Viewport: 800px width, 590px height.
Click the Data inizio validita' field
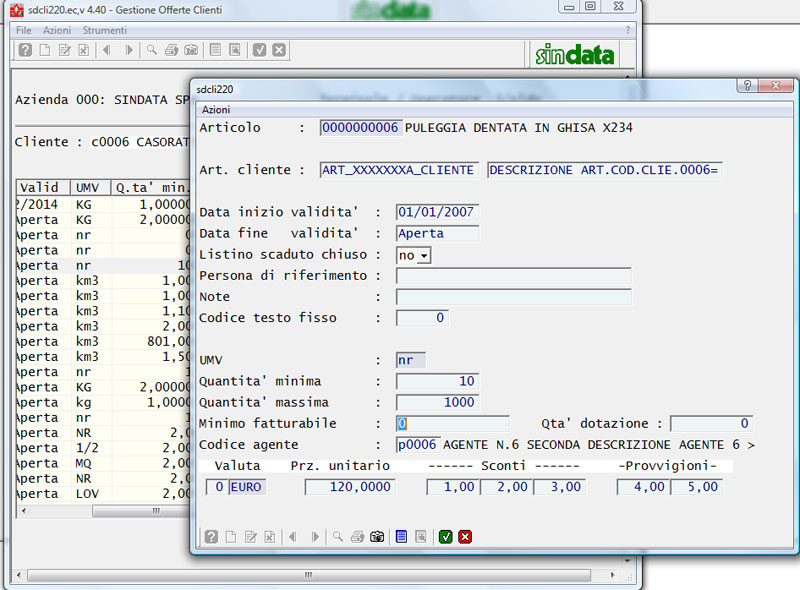(437, 212)
